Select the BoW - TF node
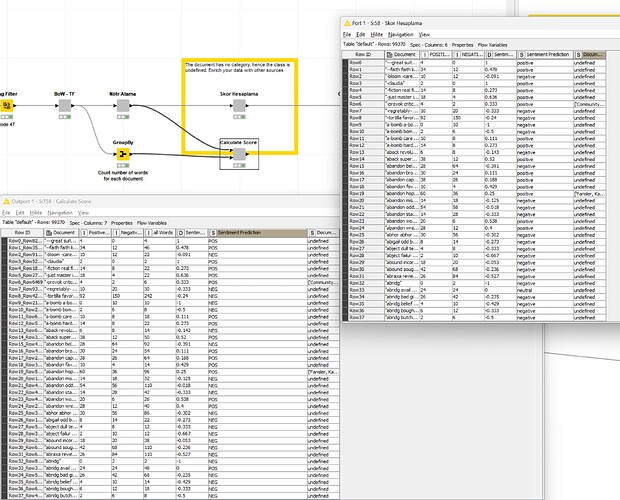 [x=65, y=106]
